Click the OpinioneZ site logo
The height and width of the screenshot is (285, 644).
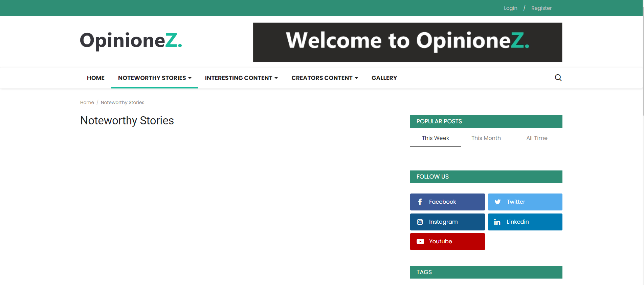[131, 41]
